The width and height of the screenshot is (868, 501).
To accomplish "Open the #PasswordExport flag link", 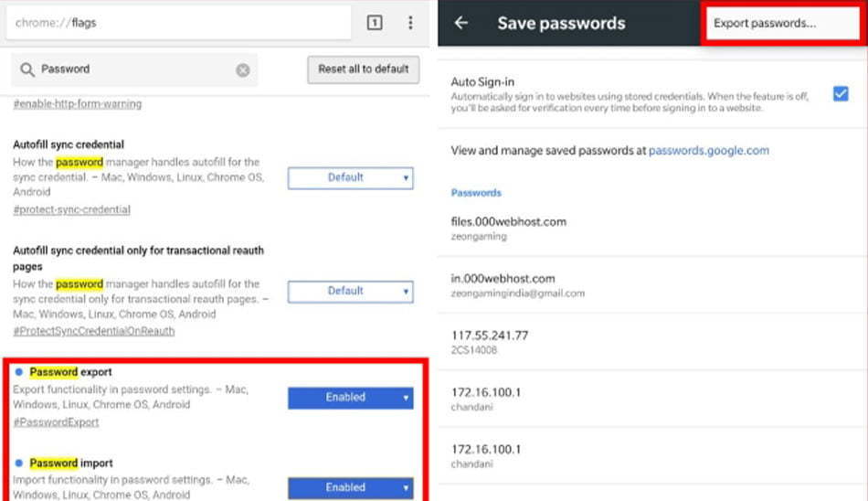I will 56,422.
